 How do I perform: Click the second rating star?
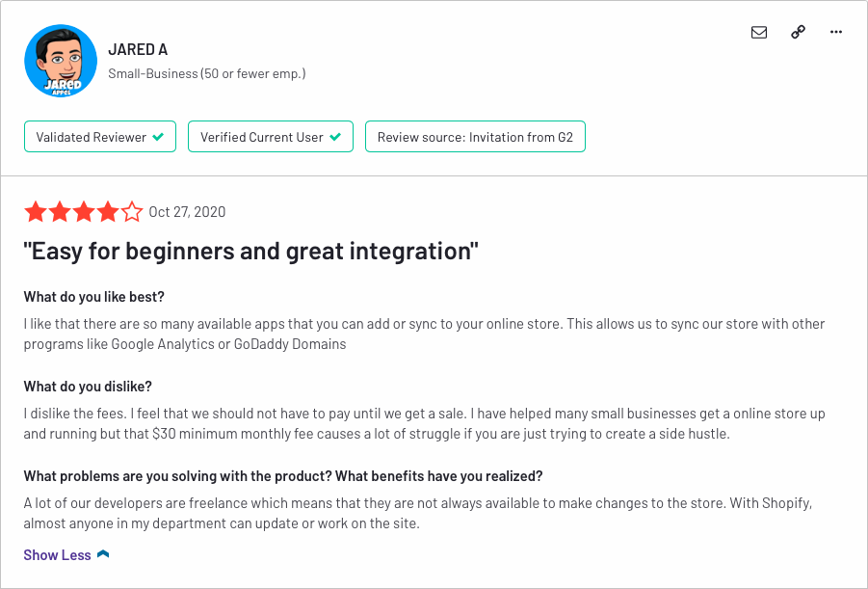coord(60,212)
